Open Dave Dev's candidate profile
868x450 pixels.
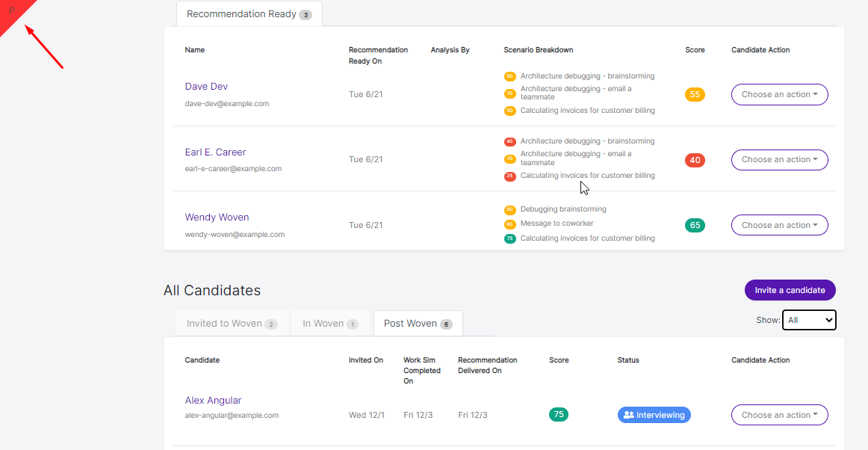(x=206, y=87)
